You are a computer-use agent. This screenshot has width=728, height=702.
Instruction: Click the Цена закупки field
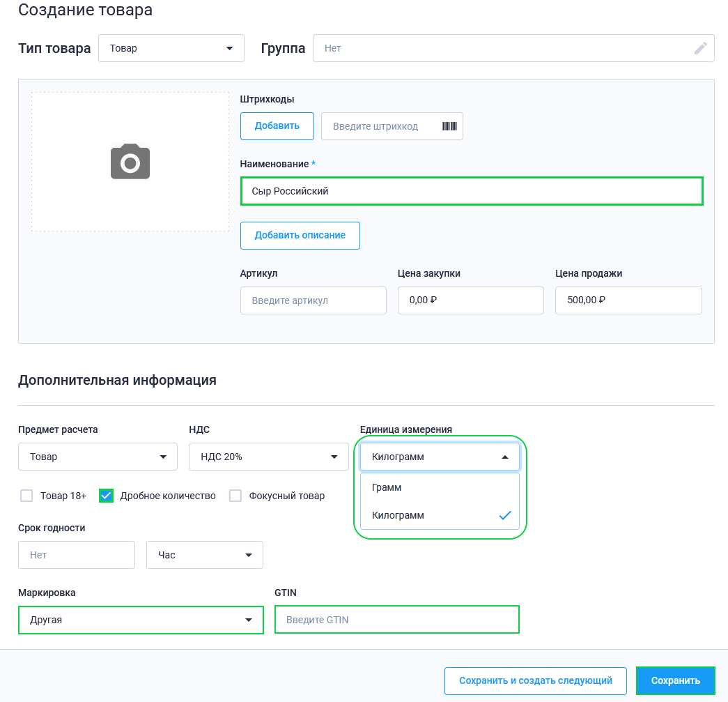(x=471, y=300)
